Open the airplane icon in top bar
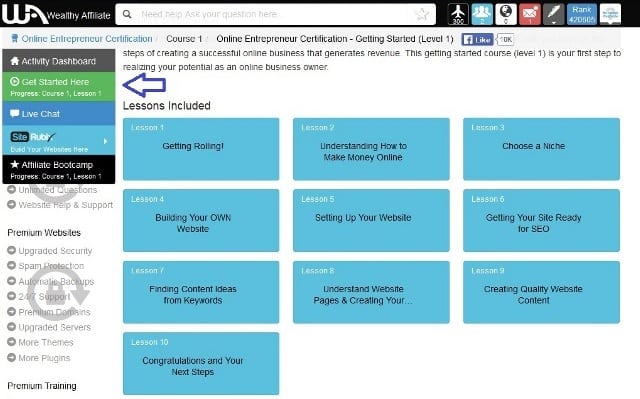The height and width of the screenshot is (399, 640). click(x=458, y=14)
